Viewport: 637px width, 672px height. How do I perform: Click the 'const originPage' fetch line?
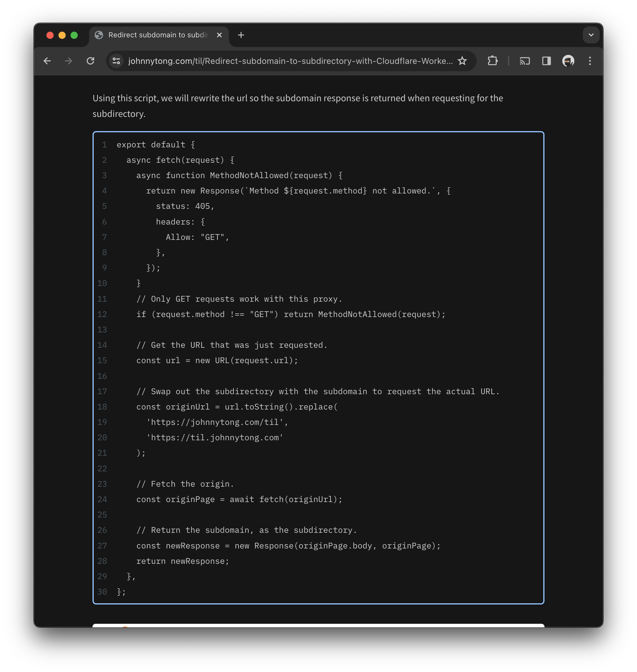point(239,499)
